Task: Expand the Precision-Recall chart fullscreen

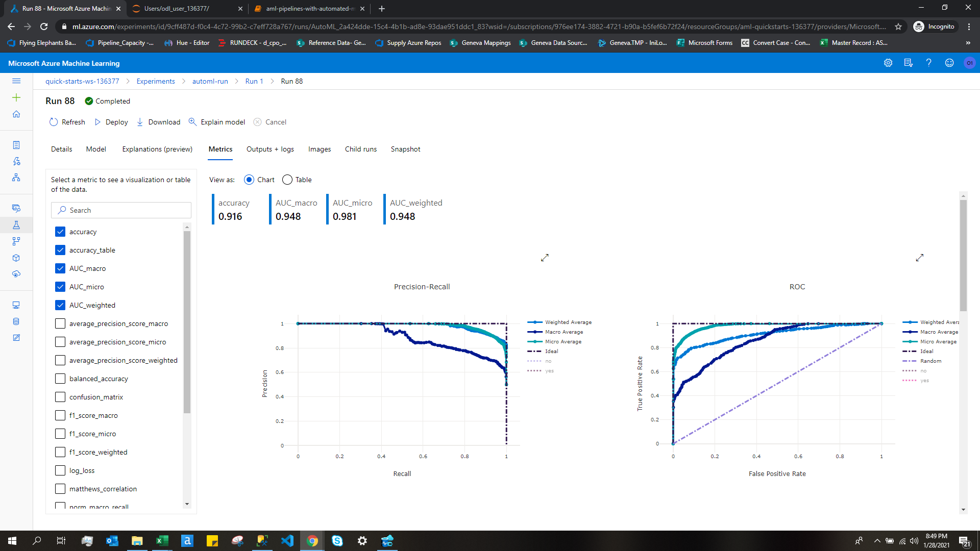Action: coord(545,258)
